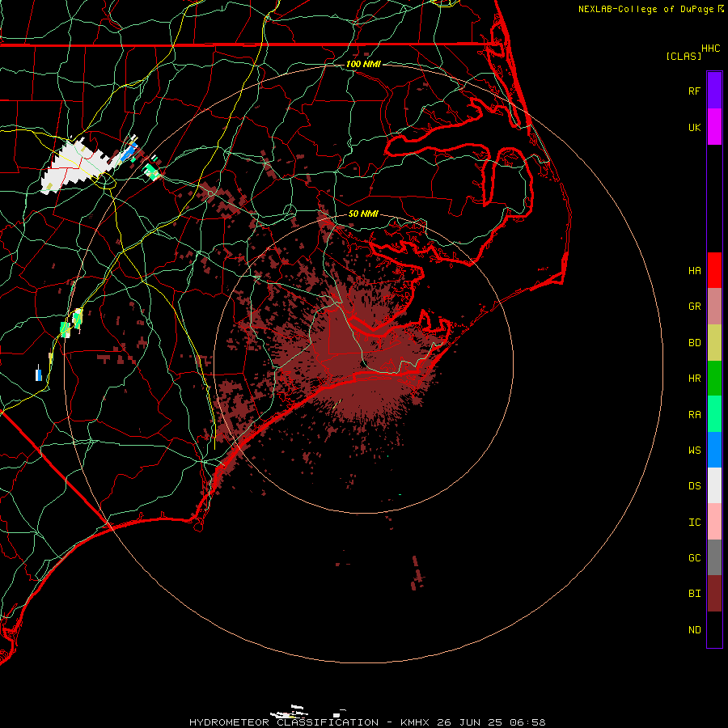Click the 'GR' legend label

pyautogui.click(x=694, y=307)
